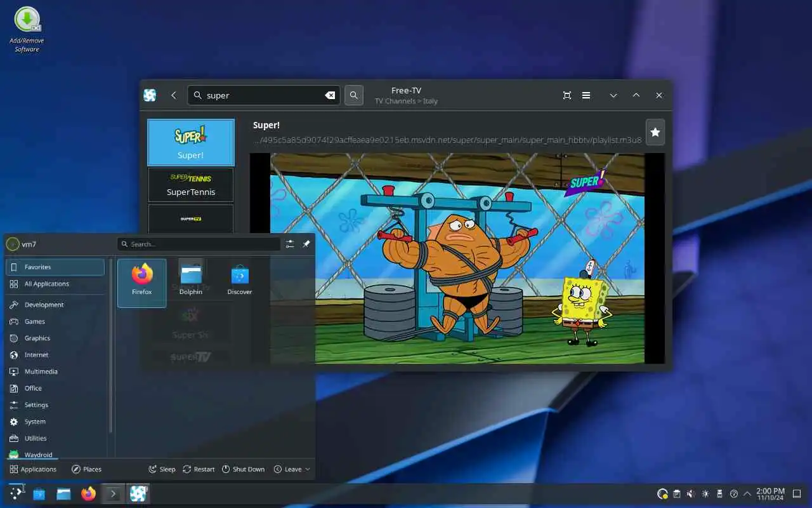The height and width of the screenshot is (508, 812).
Task: Open Discover from the taskbar
Action: pyautogui.click(x=39, y=493)
